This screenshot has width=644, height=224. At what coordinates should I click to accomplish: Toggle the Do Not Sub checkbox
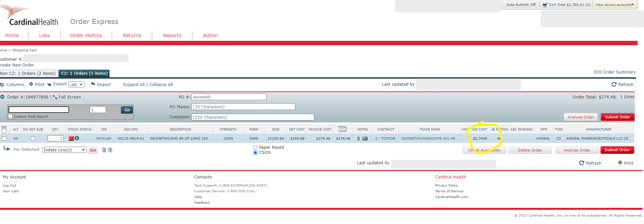pos(33,138)
